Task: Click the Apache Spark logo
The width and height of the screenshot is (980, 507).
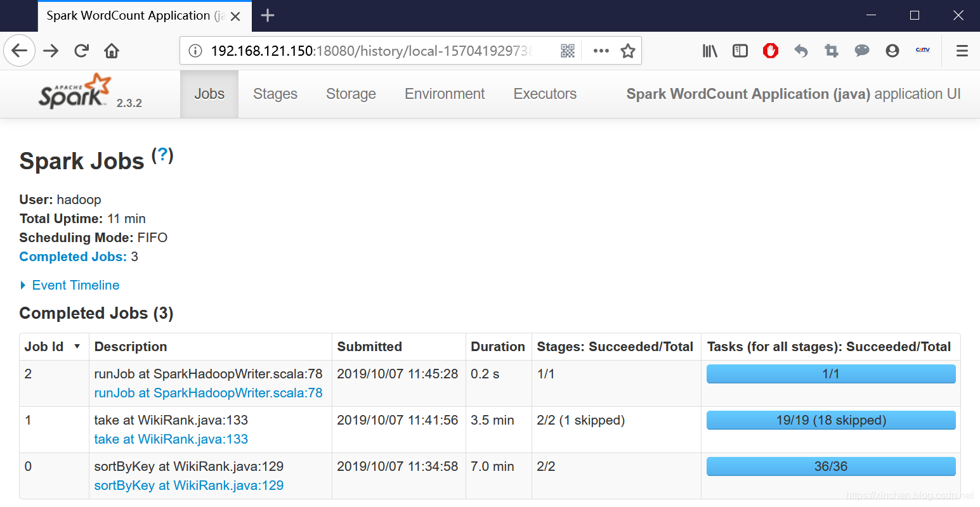Action: pyautogui.click(x=75, y=91)
